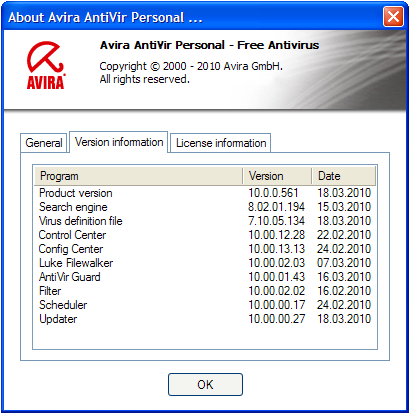410x414 pixels.
Task: Select the Scheduler row
Action: point(205,305)
